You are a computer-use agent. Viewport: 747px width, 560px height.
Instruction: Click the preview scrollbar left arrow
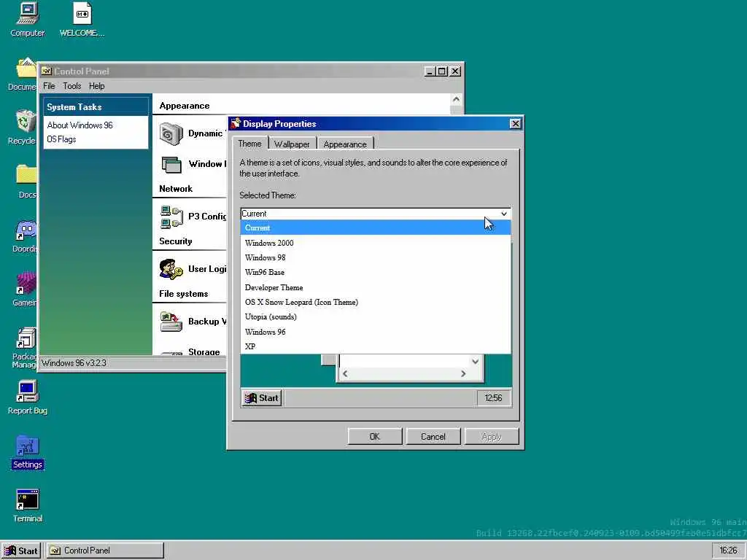pyautogui.click(x=345, y=374)
